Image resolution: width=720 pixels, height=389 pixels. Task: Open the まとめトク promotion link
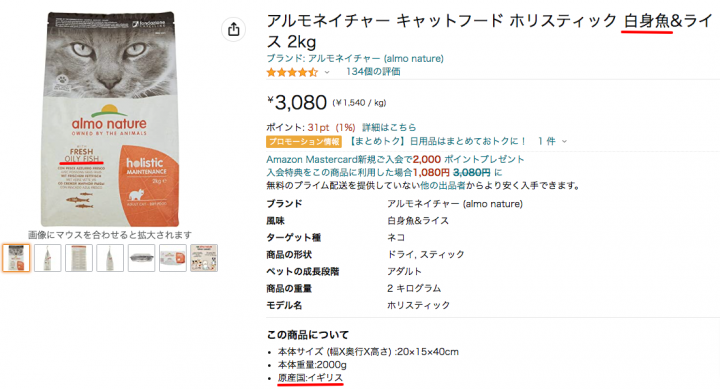point(437,141)
